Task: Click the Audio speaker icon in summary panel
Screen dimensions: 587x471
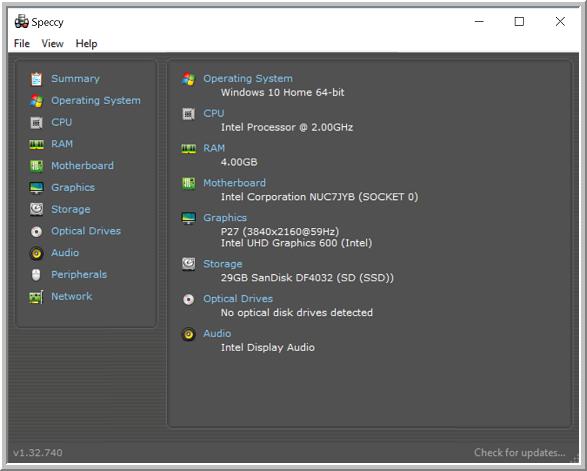Action: [x=188, y=334]
